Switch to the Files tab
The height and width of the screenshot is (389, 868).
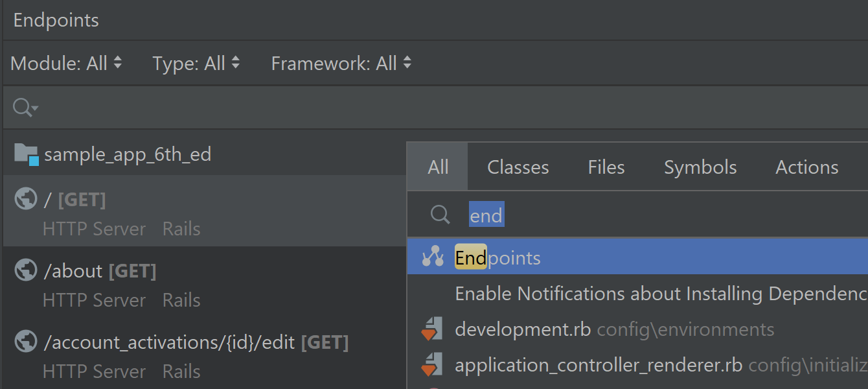click(606, 167)
